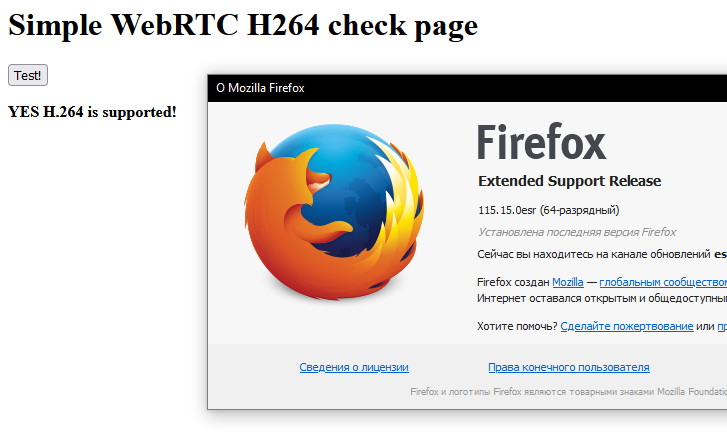Click the 'Сейчас вы находитесь на канале обновлений' text
727x440 pixels.
pos(593,254)
